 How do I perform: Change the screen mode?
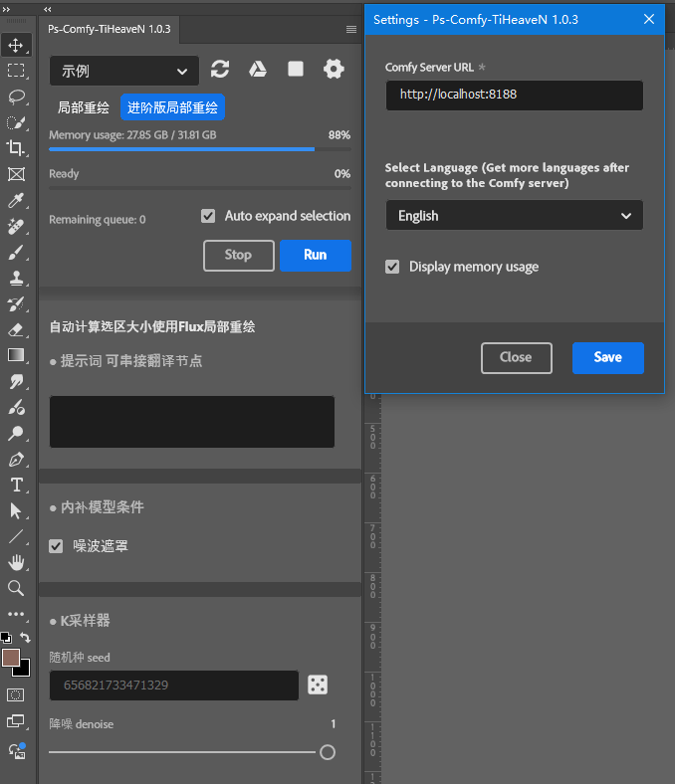click(x=16, y=721)
